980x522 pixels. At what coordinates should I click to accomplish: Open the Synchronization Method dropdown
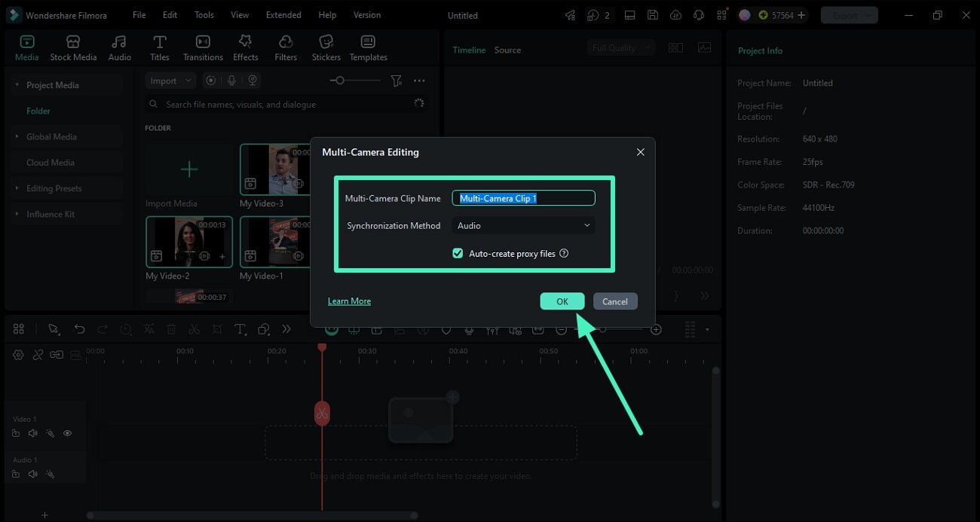point(523,225)
